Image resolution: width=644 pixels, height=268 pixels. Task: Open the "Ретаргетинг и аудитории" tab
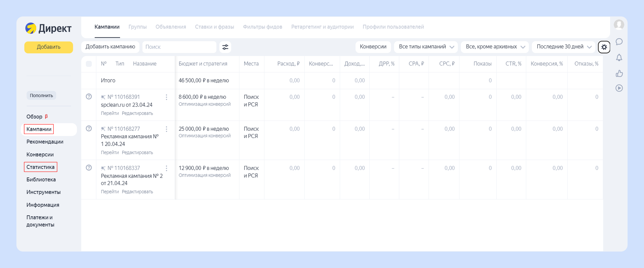click(322, 27)
